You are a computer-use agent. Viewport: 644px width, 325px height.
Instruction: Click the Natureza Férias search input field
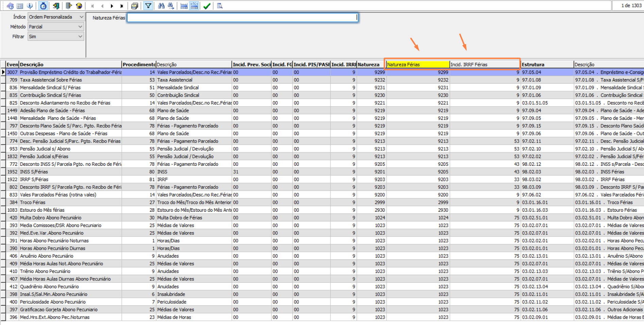click(242, 18)
